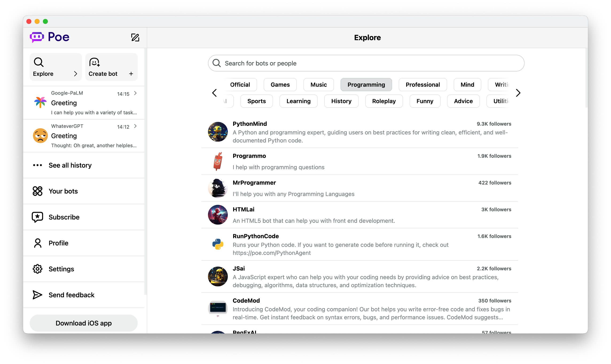This screenshot has height=364, width=611.
Task: Click the right arrow to see more categories
Action: [518, 93]
